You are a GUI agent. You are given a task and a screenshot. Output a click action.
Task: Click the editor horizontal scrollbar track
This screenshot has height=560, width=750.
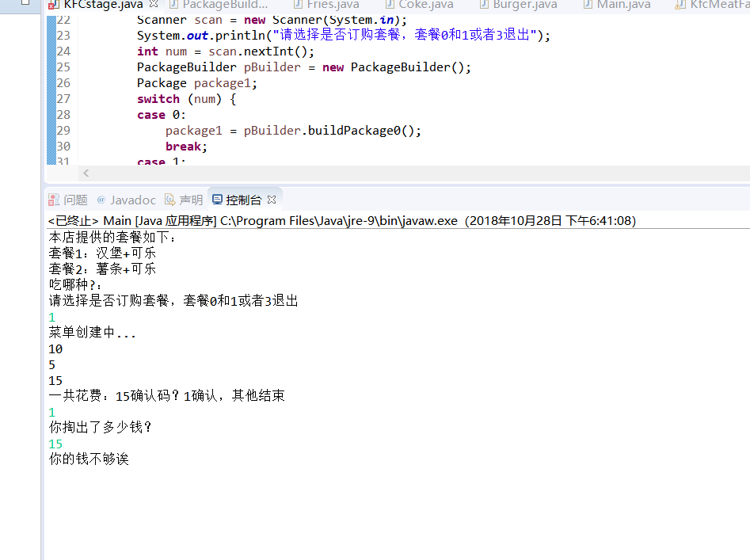click(412, 173)
